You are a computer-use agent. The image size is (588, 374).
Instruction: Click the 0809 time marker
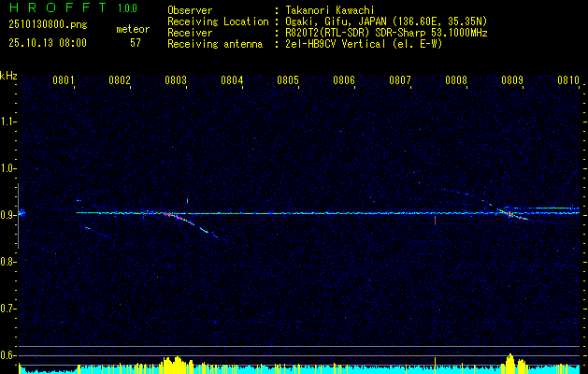[512, 80]
